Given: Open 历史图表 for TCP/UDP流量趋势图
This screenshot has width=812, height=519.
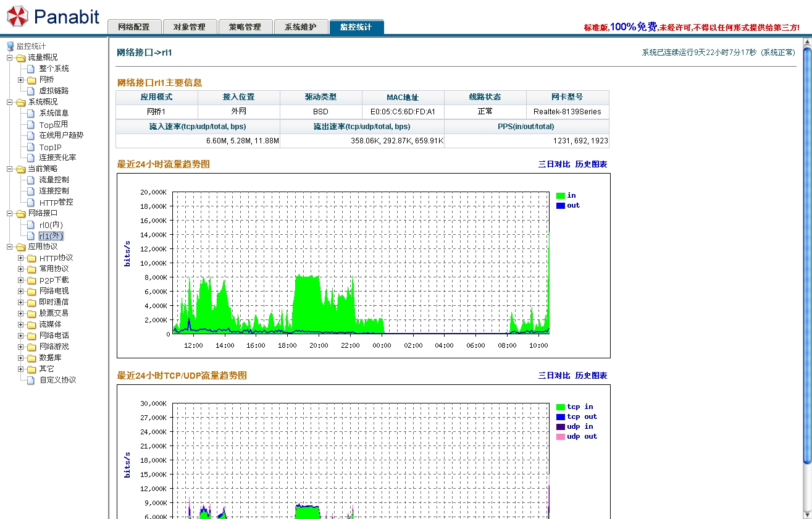Looking at the screenshot, I should pos(591,376).
